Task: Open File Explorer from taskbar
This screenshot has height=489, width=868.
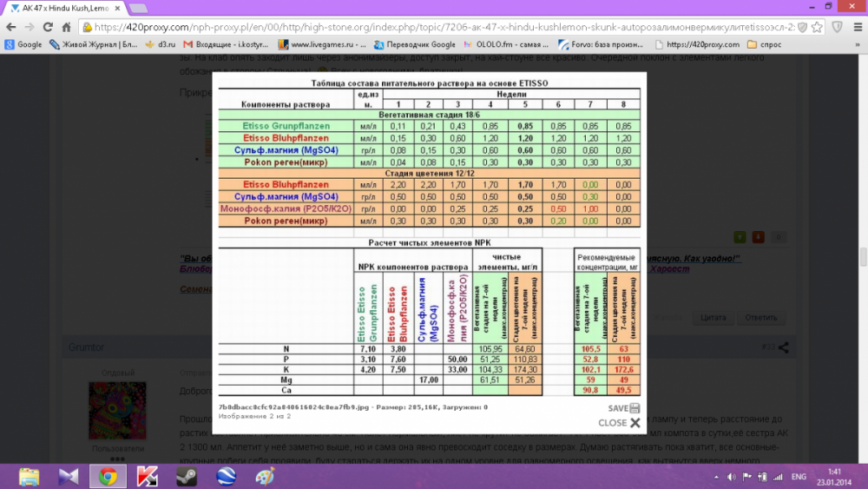Action: pyautogui.click(x=29, y=476)
